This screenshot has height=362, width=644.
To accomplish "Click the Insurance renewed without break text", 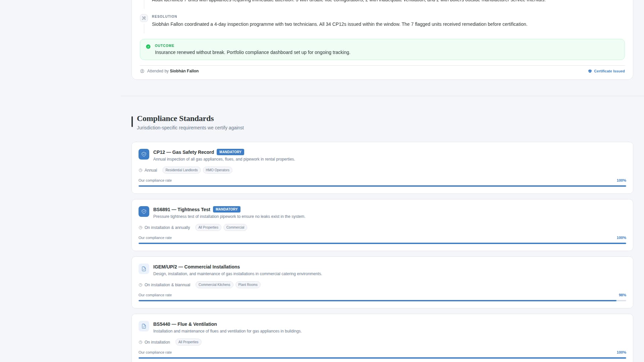I will [253, 52].
